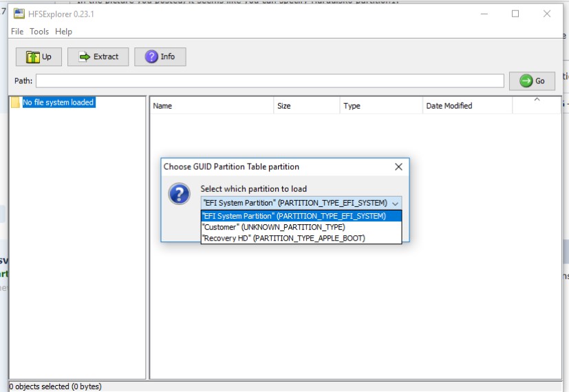Click 'Select which partition to load' label
The image size is (569, 392).
coord(254,189)
